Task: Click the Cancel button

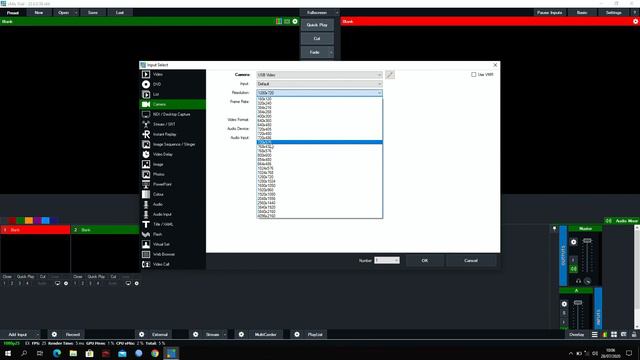Action: pyautogui.click(x=471, y=260)
